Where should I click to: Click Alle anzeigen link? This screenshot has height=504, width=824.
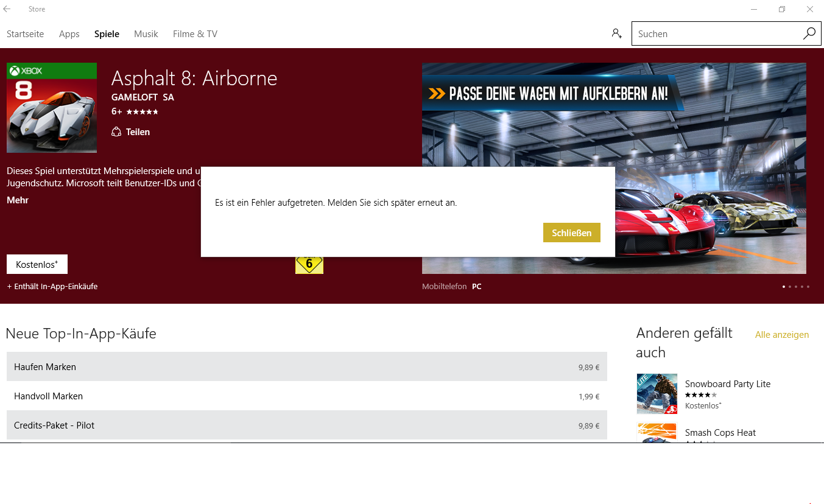pyautogui.click(x=782, y=335)
